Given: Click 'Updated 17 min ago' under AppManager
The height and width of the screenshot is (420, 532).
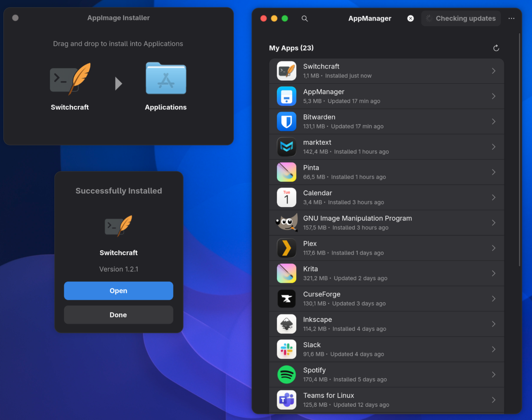Looking at the screenshot, I should [x=354, y=101].
